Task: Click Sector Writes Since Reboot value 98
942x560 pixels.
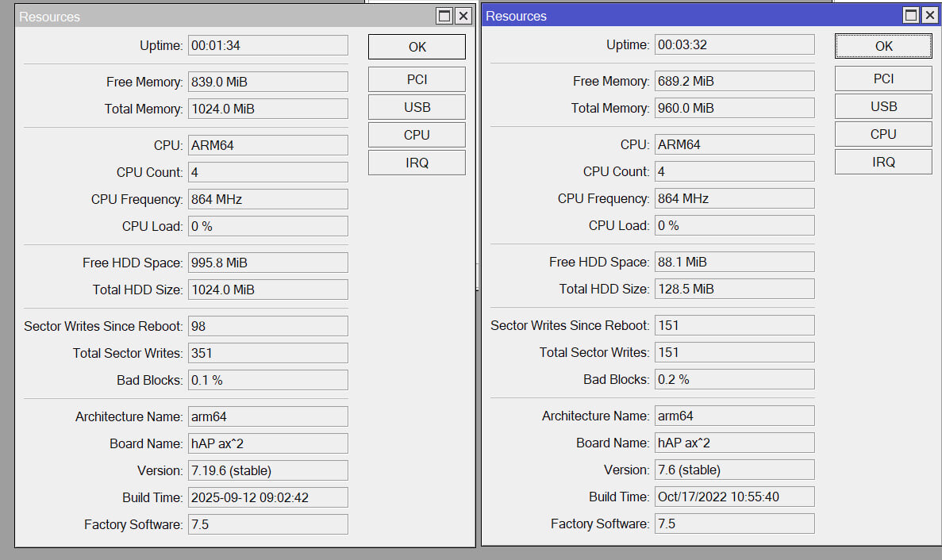Action: [268, 327]
